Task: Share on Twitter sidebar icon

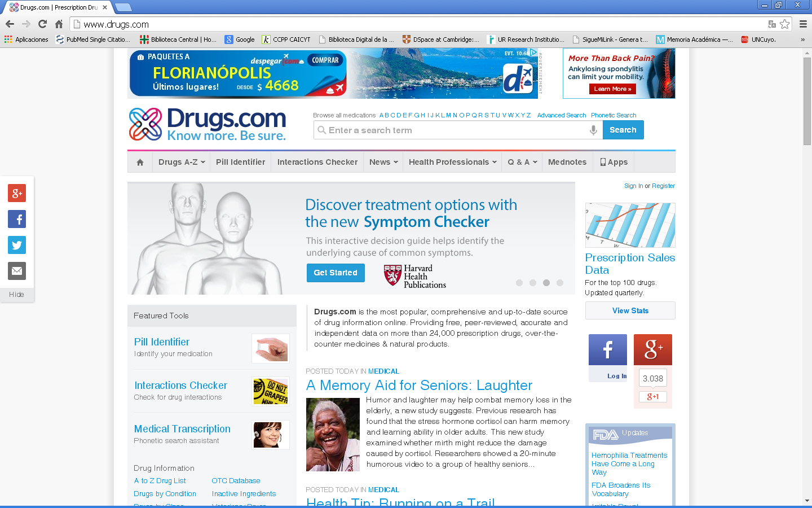Action: coord(17,245)
